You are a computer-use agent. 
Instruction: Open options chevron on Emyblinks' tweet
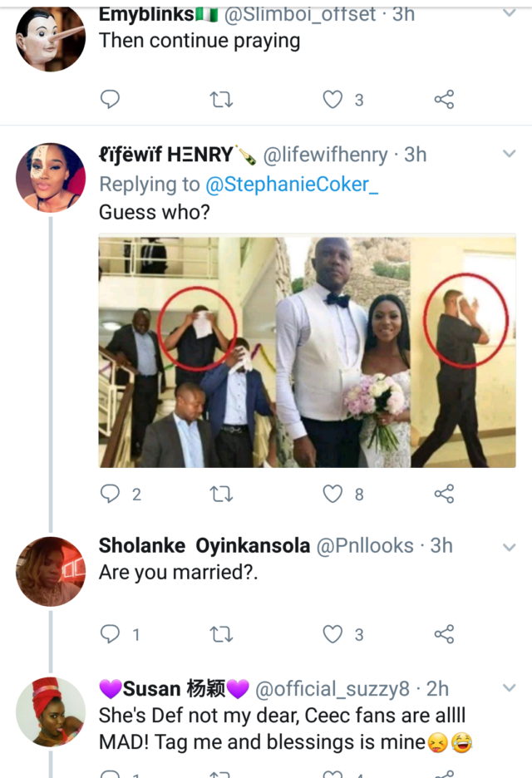tap(510, 14)
